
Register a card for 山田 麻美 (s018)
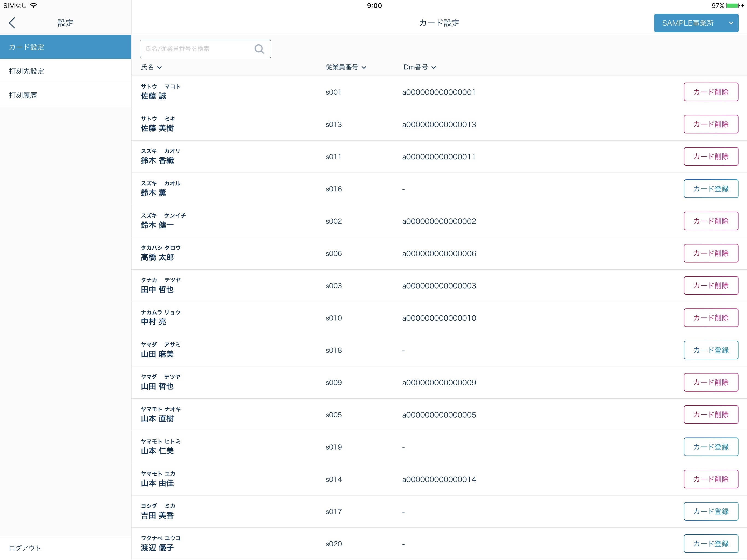pyautogui.click(x=711, y=350)
